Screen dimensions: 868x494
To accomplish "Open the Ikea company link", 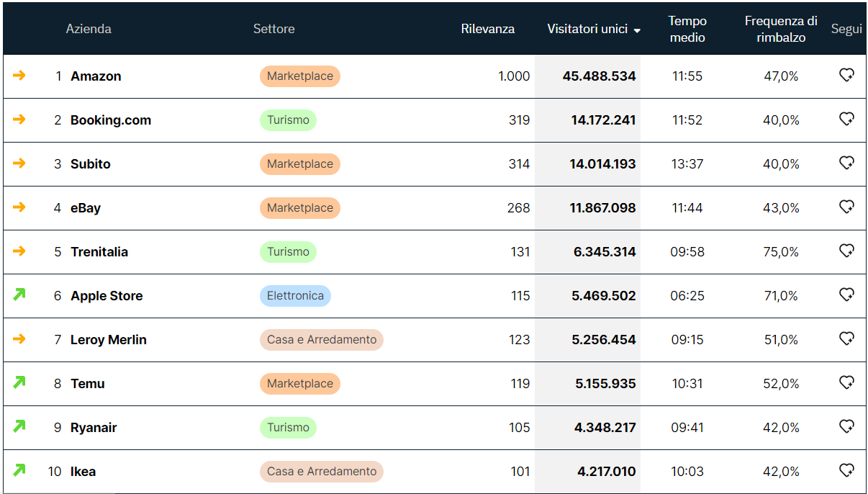I will [83, 472].
